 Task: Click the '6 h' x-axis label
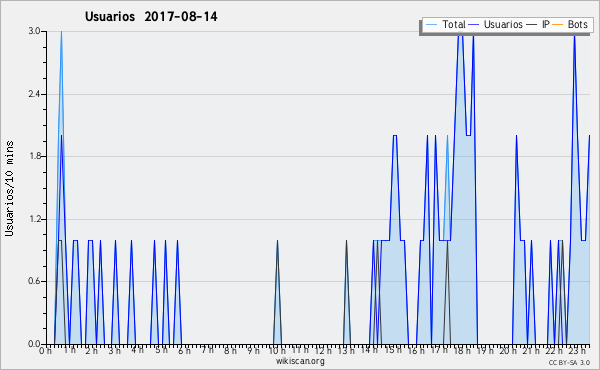click(184, 351)
